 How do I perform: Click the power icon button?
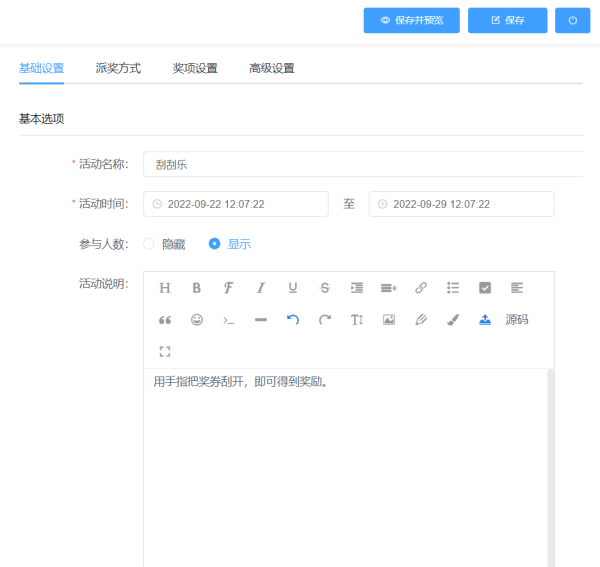(572, 20)
